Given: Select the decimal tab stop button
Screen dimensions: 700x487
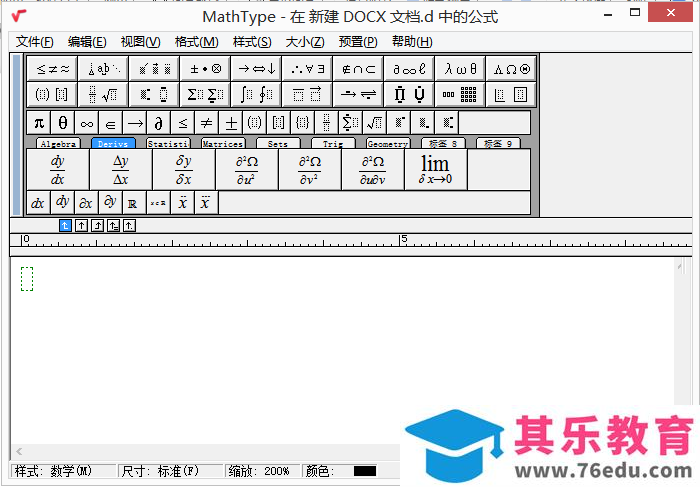Looking at the screenshot, I should tap(129, 225).
